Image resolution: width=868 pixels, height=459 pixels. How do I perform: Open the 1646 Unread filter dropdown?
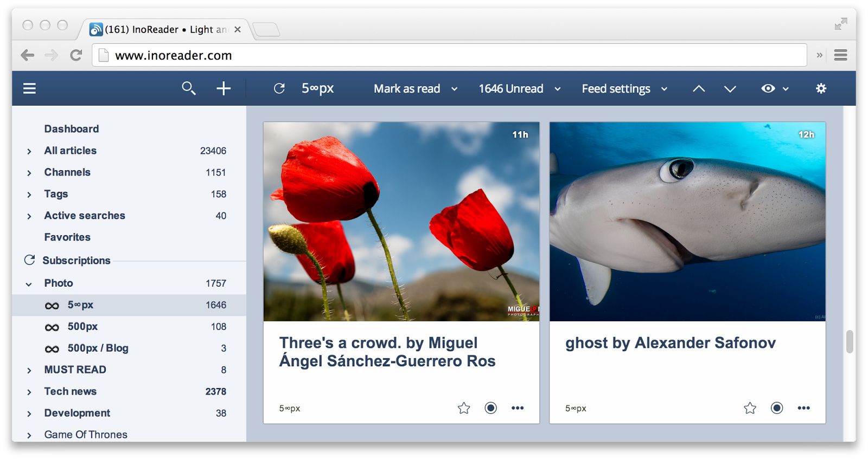coord(558,89)
